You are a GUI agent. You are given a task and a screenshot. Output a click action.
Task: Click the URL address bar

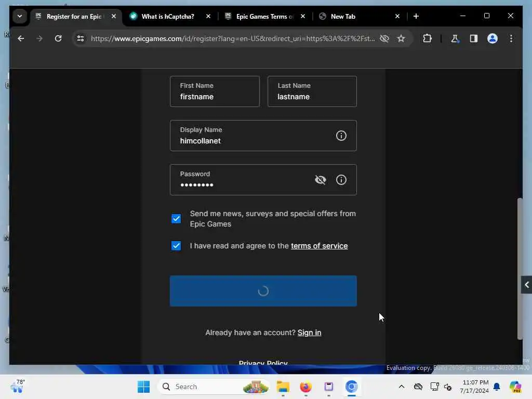tap(233, 38)
